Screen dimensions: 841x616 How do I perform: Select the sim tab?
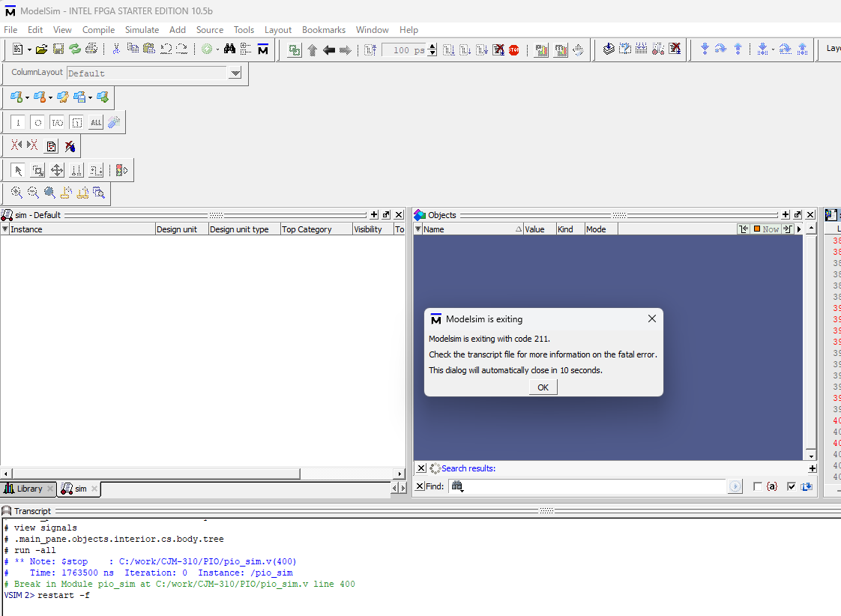[x=80, y=489]
